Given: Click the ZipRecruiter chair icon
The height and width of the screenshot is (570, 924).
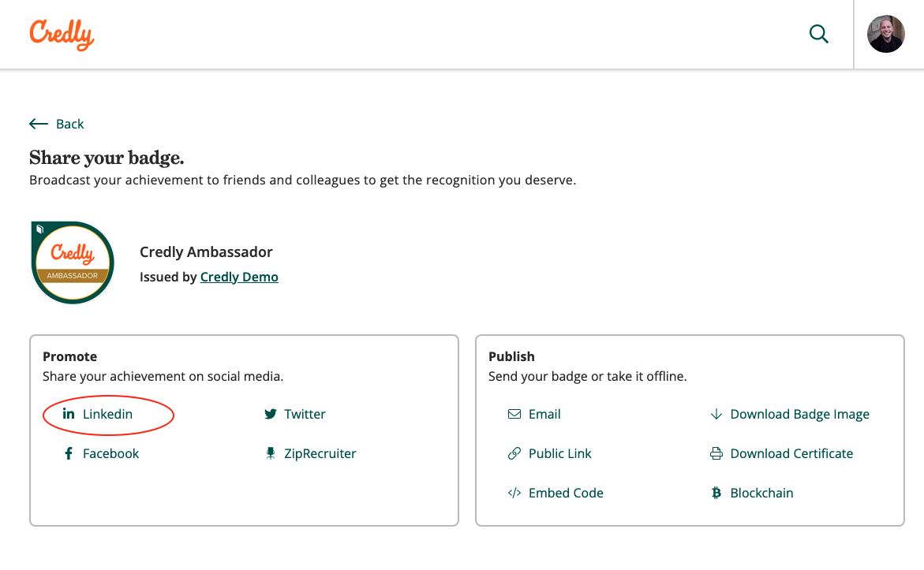Looking at the screenshot, I should click(271, 453).
